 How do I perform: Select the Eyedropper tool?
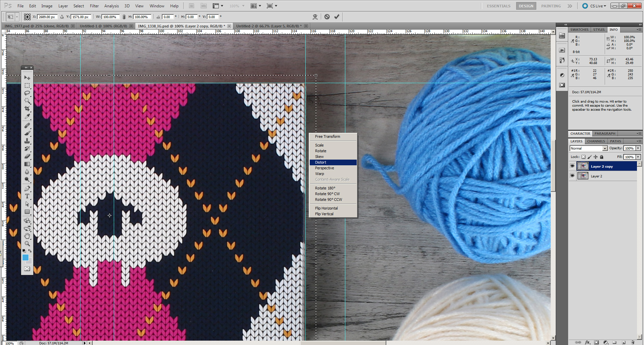(x=27, y=116)
